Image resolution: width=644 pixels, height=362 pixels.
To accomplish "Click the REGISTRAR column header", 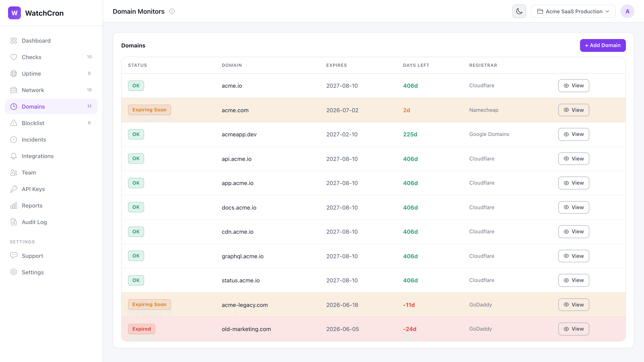I will pyautogui.click(x=483, y=65).
